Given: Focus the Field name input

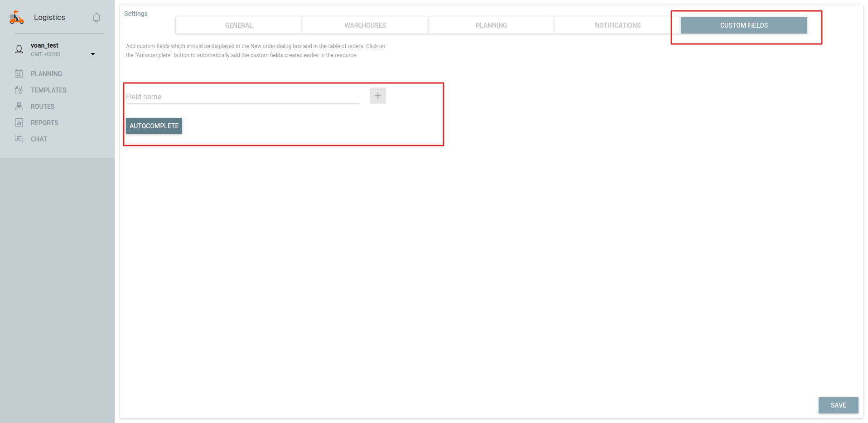Looking at the screenshot, I should click(242, 97).
